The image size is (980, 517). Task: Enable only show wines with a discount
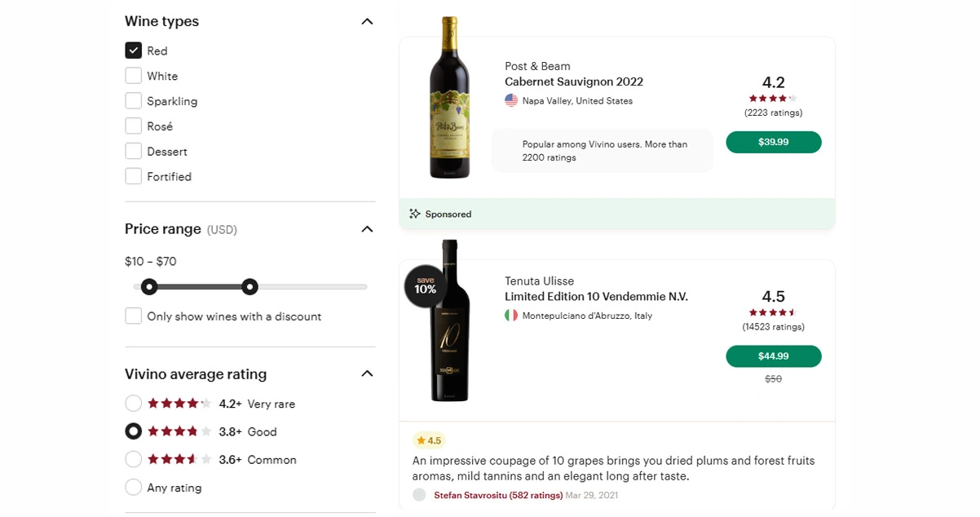tap(134, 316)
